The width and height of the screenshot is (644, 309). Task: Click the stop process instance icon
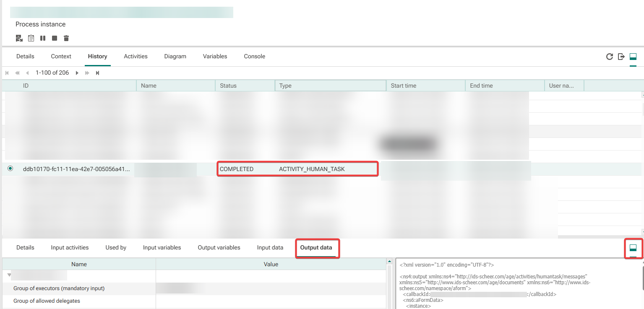pos(55,38)
